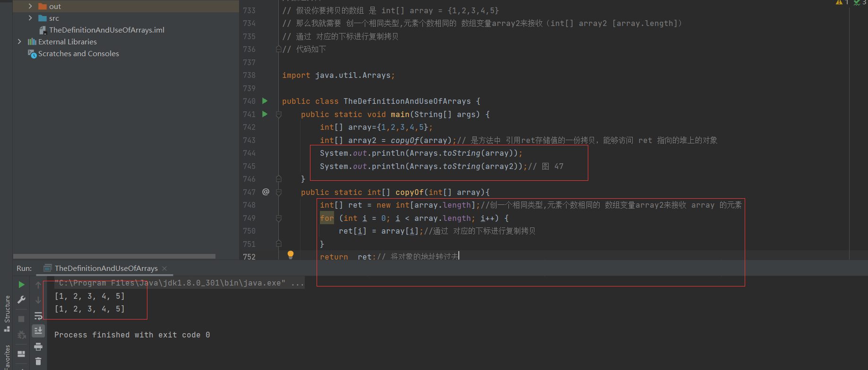Clear console with trash icon

point(38,362)
